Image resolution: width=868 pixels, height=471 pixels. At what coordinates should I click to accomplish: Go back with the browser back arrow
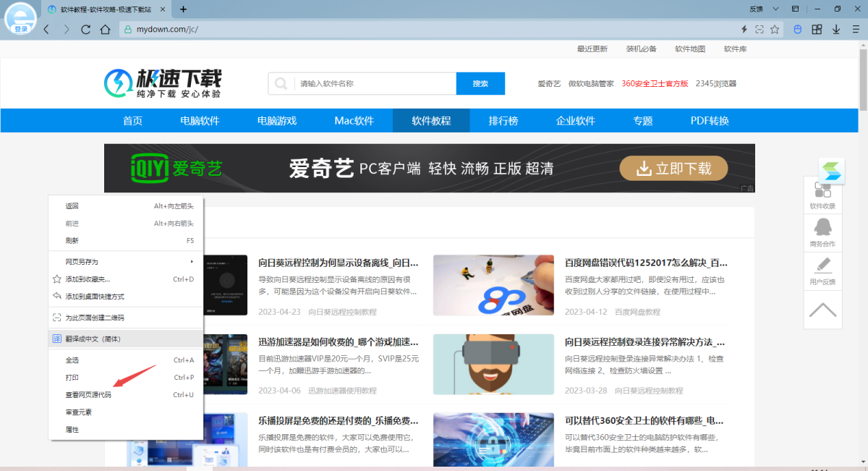point(46,30)
